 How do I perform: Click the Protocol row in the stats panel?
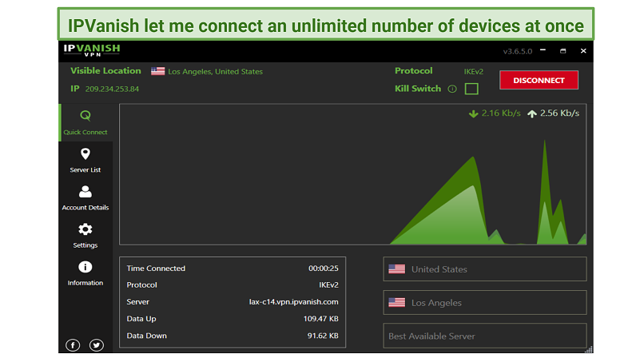(233, 285)
